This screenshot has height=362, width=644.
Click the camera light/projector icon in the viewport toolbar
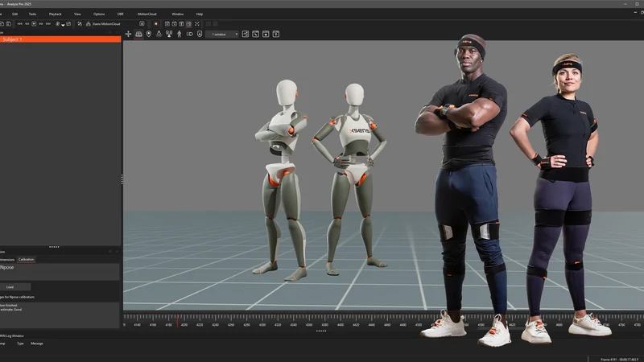coord(189,34)
